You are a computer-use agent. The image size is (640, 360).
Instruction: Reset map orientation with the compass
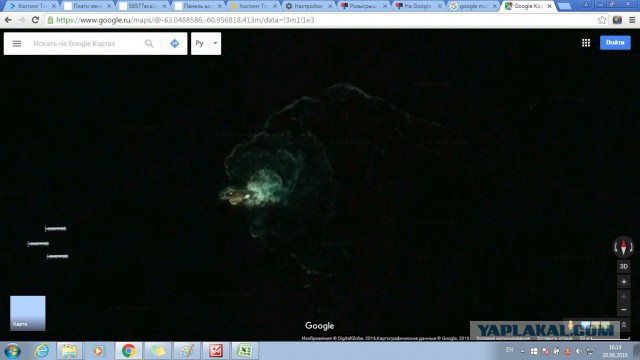click(x=623, y=247)
